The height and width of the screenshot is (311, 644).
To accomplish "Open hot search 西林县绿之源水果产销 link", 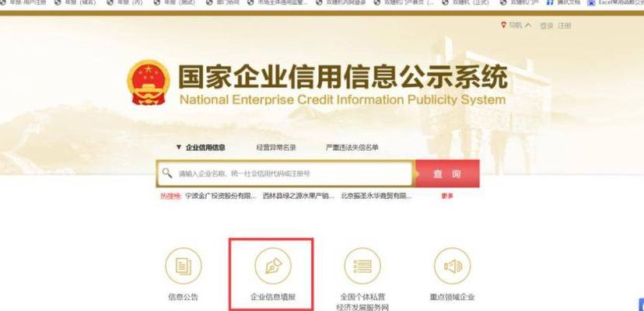I will (x=299, y=196).
